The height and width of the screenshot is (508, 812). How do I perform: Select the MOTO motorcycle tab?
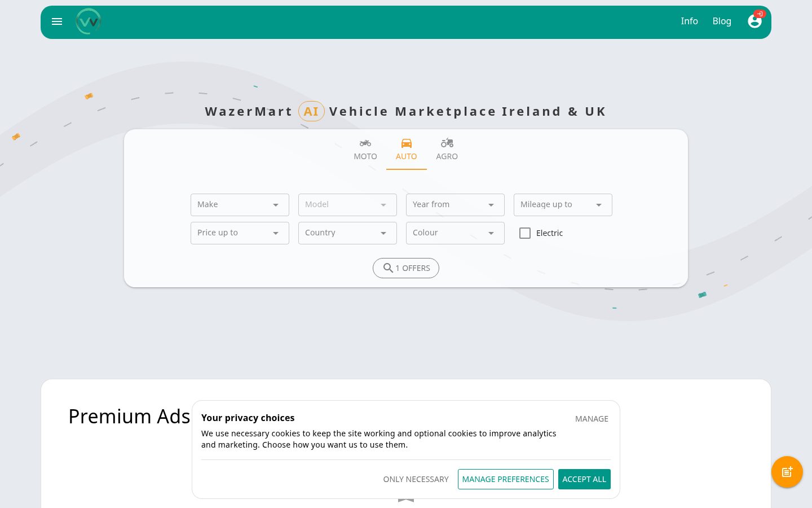click(365, 150)
